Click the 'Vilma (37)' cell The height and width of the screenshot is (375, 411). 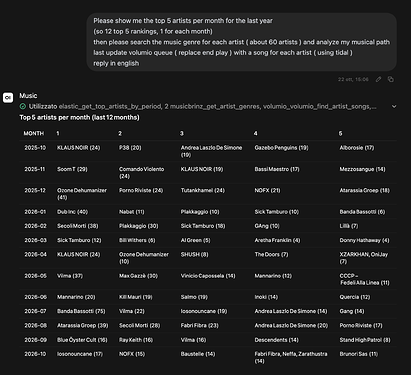pos(70,276)
